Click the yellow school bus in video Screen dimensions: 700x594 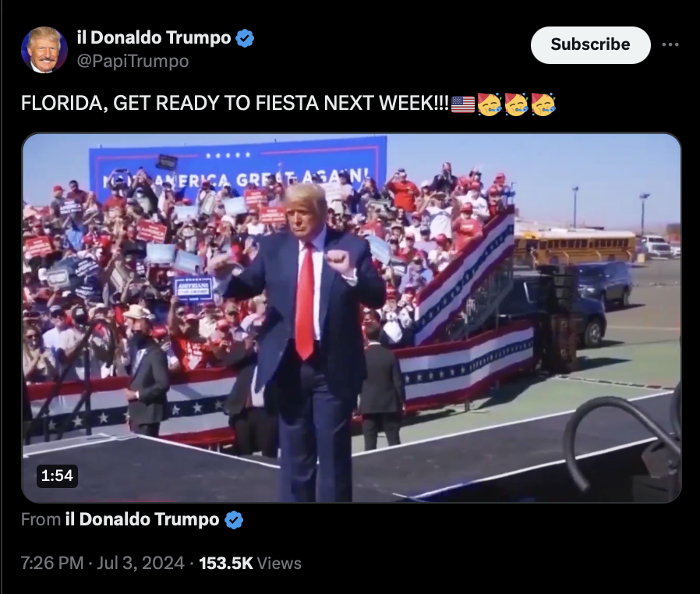pyautogui.click(x=574, y=247)
